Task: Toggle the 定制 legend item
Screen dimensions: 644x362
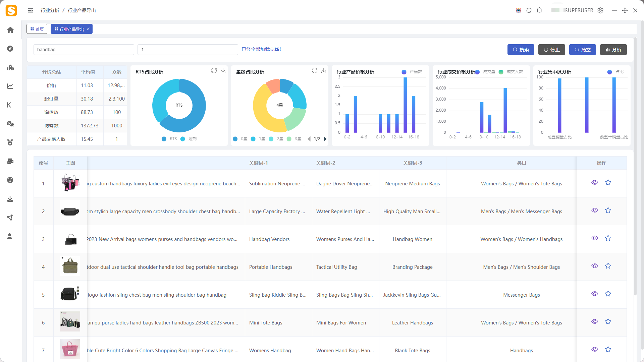Action: tap(189, 139)
